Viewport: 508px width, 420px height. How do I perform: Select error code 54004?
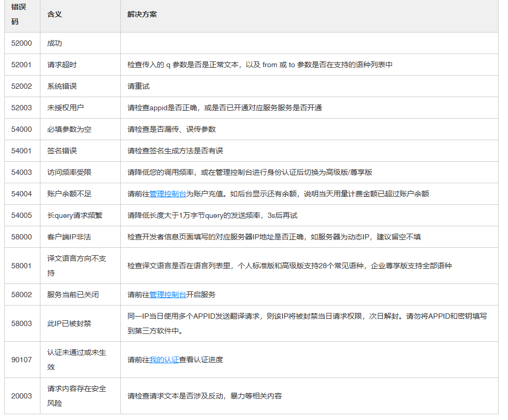click(22, 194)
